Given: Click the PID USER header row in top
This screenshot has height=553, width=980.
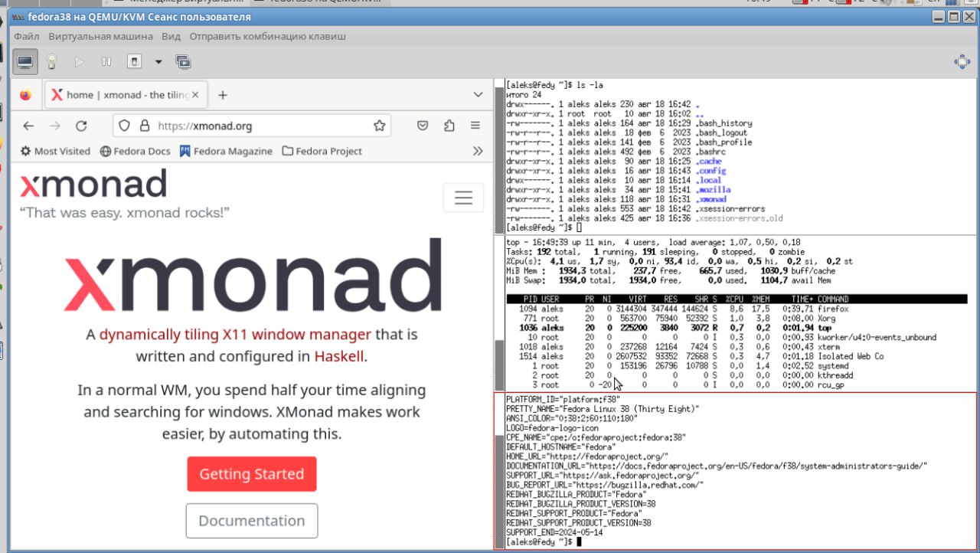Looking at the screenshot, I should pyautogui.click(x=737, y=299).
